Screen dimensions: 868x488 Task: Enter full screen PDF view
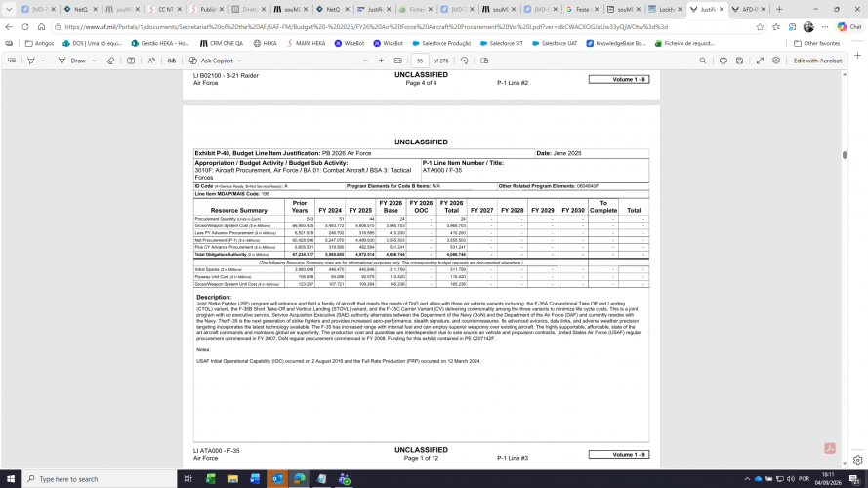(x=760, y=61)
